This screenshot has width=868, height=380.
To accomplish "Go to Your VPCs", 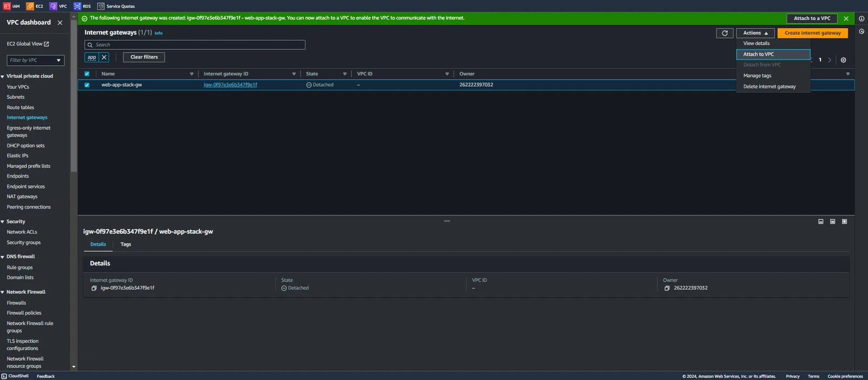I will 18,87.
